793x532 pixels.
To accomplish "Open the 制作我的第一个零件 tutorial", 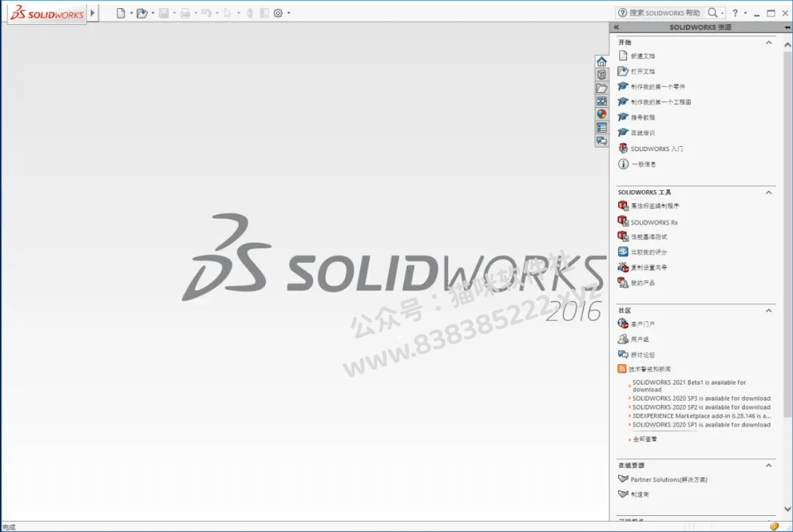I will (x=657, y=87).
